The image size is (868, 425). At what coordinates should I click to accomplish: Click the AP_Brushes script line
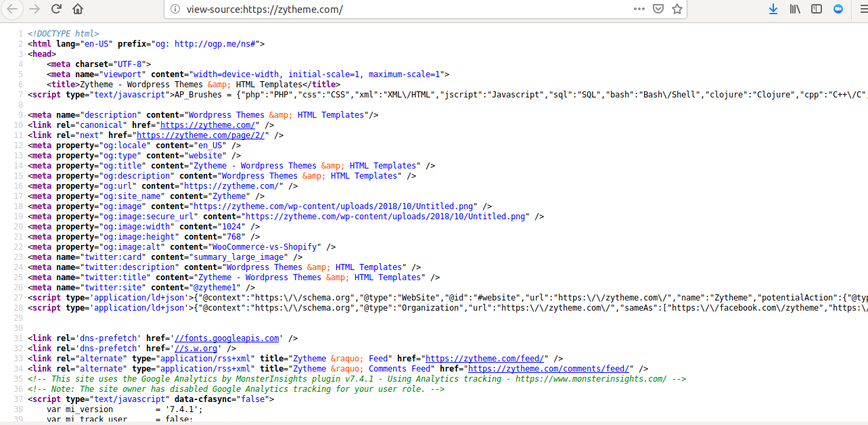(x=447, y=95)
